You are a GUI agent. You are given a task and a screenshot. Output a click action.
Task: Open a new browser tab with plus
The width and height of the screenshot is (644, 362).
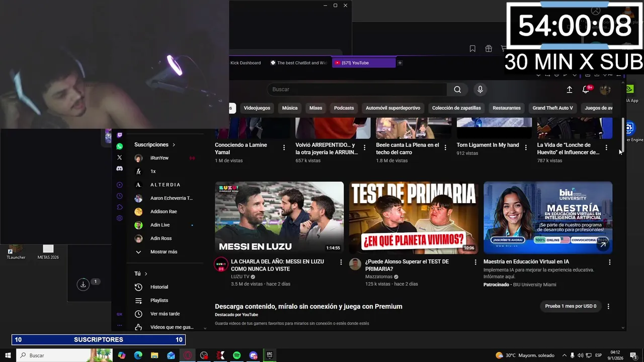tap(400, 63)
